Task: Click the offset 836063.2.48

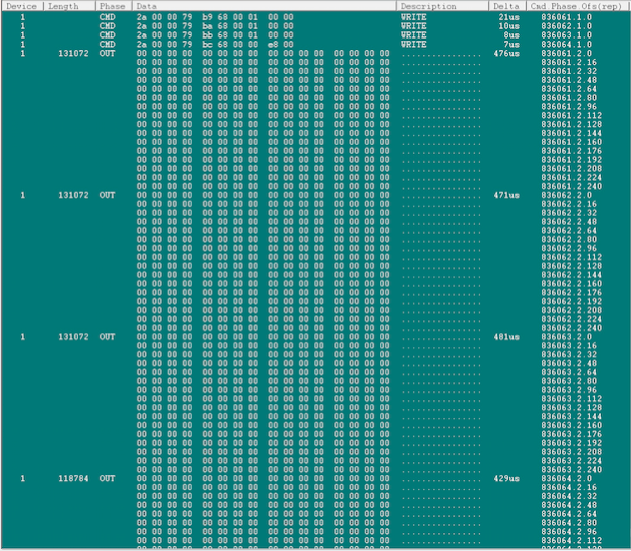Action: [569, 363]
